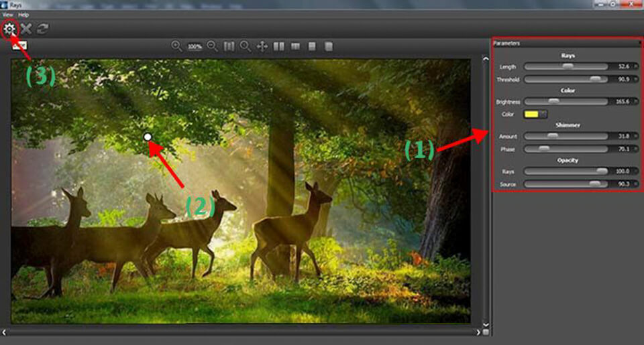Choose the top-bottom split view icon
This screenshot has height=345, width=644.
click(295, 46)
